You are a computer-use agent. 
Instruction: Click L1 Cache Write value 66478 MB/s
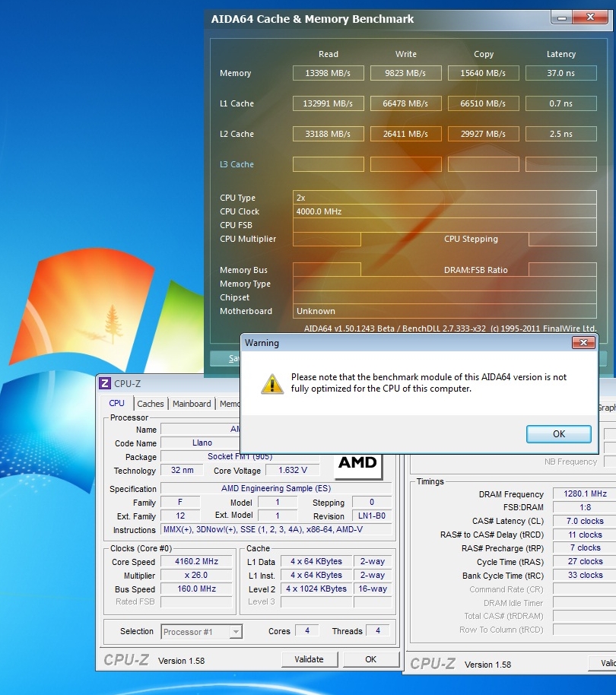coord(405,103)
